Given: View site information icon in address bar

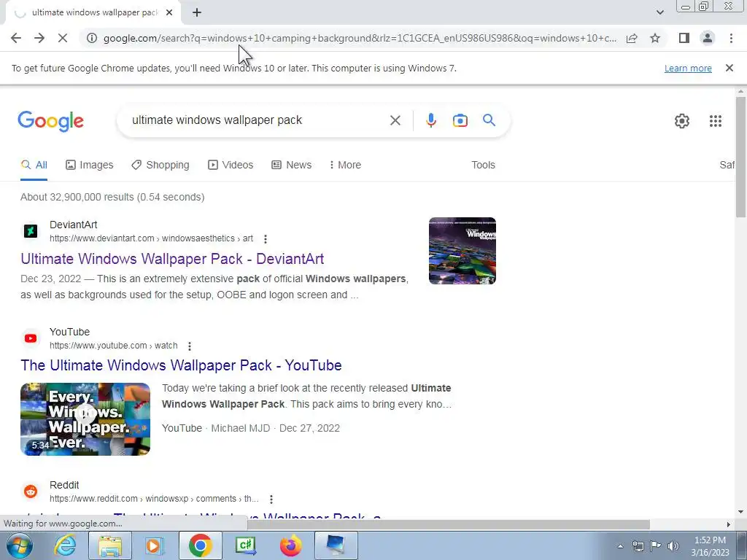Looking at the screenshot, I should [91, 38].
